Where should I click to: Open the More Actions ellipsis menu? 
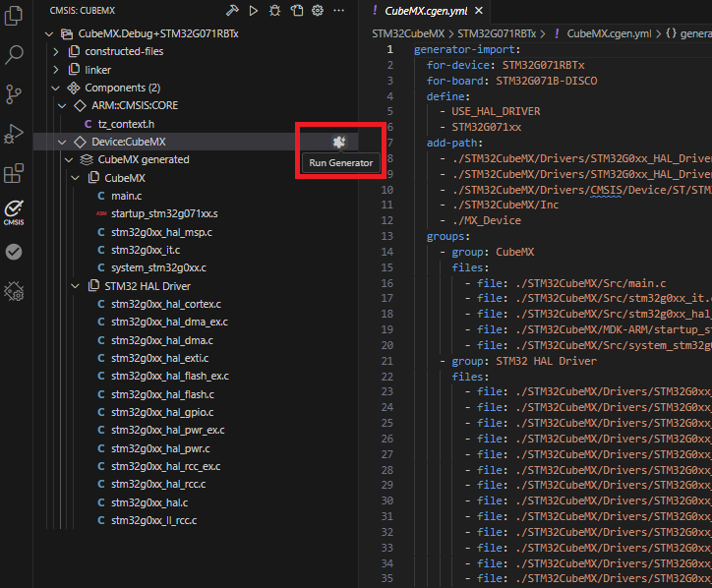point(338,11)
